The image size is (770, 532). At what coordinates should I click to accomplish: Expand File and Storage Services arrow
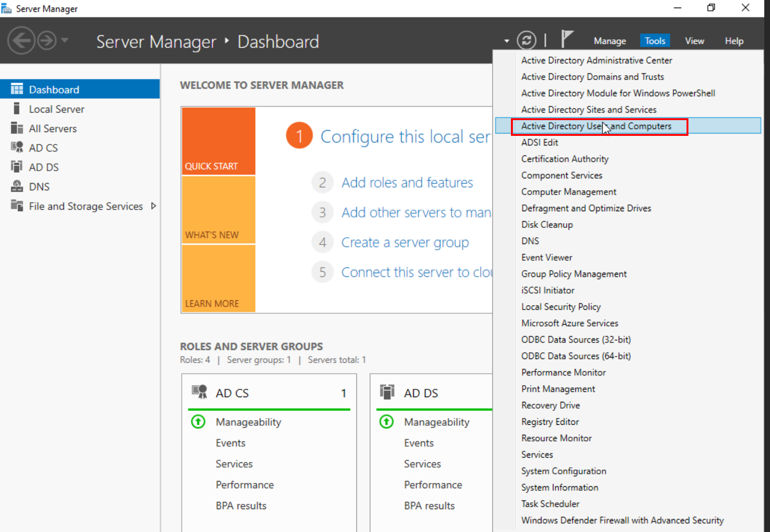pos(154,206)
